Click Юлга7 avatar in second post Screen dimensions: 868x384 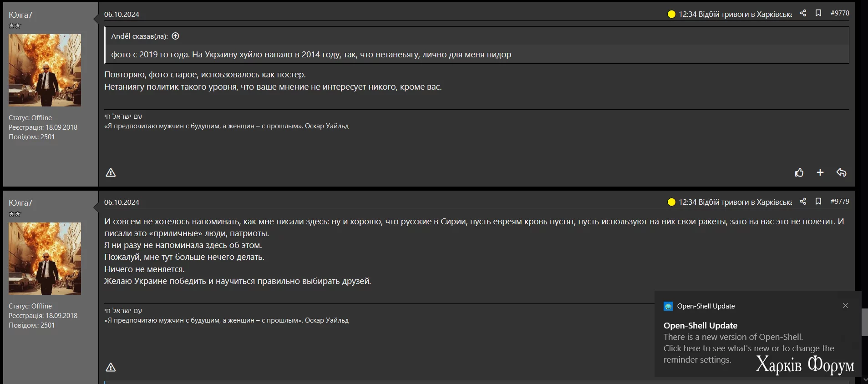click(x=45, y=258)
